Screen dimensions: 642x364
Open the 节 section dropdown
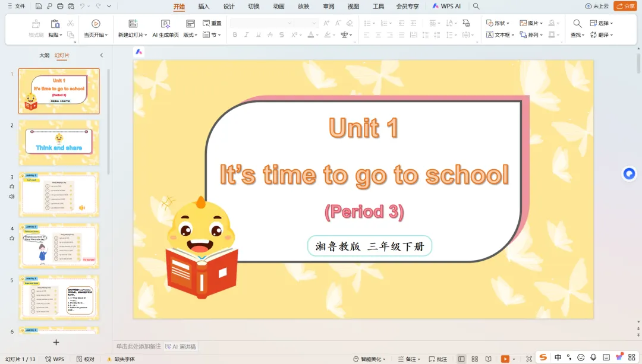point(212,35)
